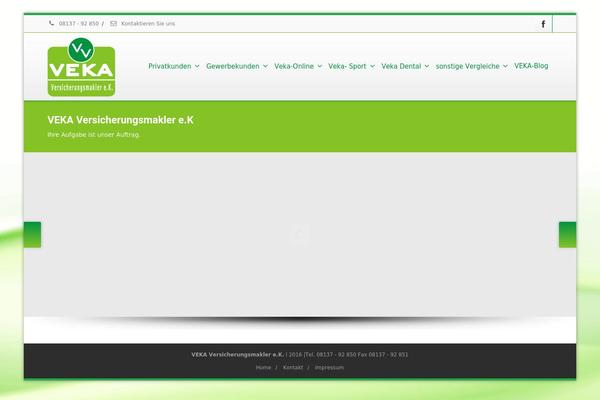Image resolution: width=600 pixels, height=400 pixels.
Task: Open the Kontakt link in footer
Action: (x=293, y=367)
